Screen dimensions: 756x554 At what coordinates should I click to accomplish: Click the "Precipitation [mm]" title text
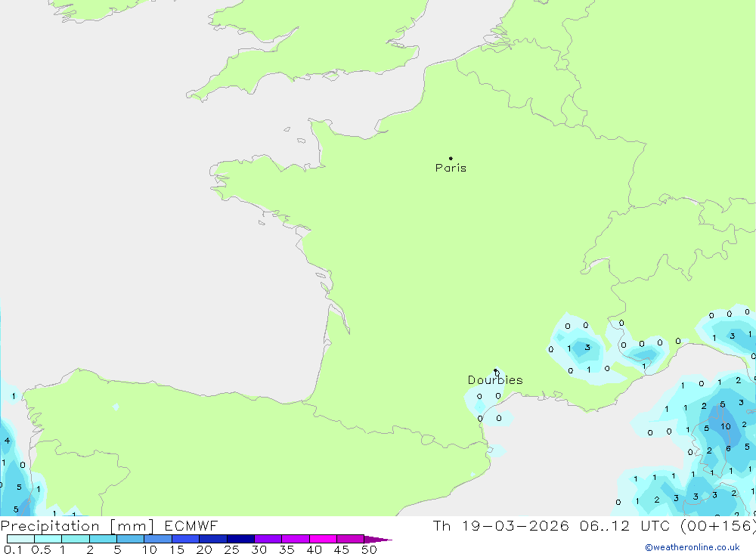tap(77, 526)
